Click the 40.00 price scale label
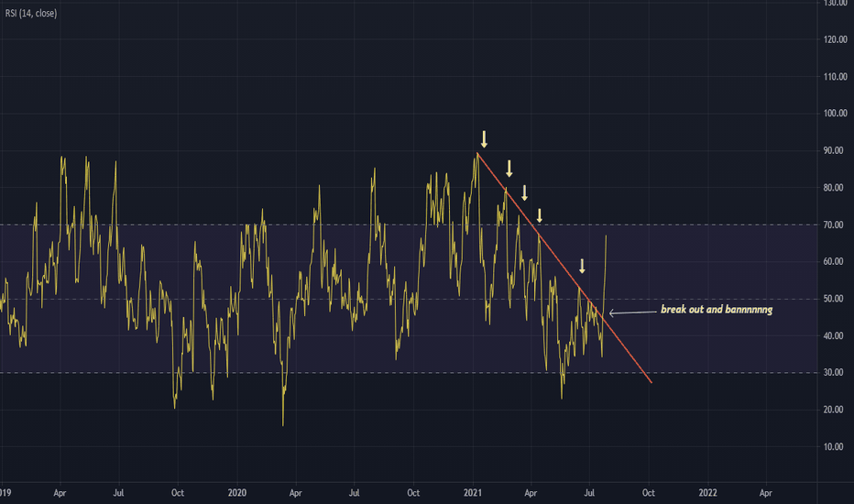854x504 pixels. point(833,335)
